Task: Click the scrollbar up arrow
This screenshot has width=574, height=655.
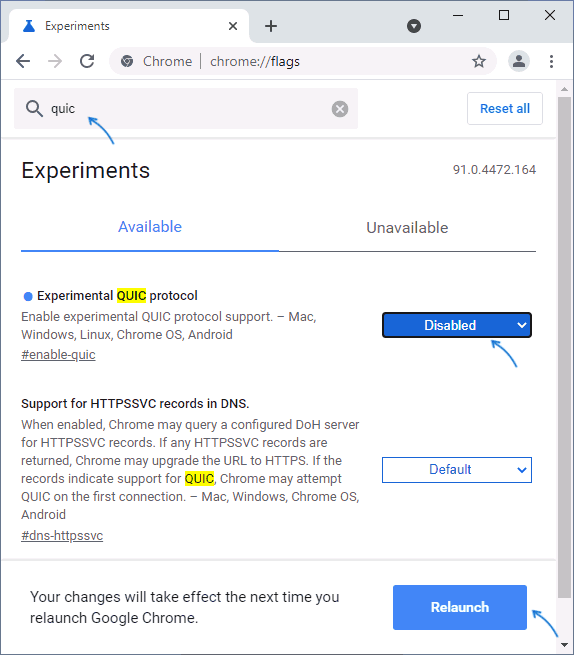Action: coord(564,89)
